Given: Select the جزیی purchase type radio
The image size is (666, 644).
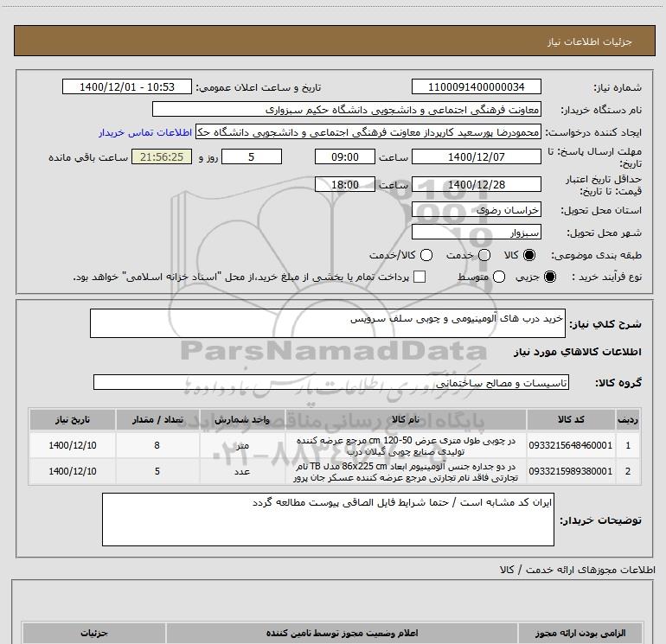Looking at the screenshot, I should (549, 277).
